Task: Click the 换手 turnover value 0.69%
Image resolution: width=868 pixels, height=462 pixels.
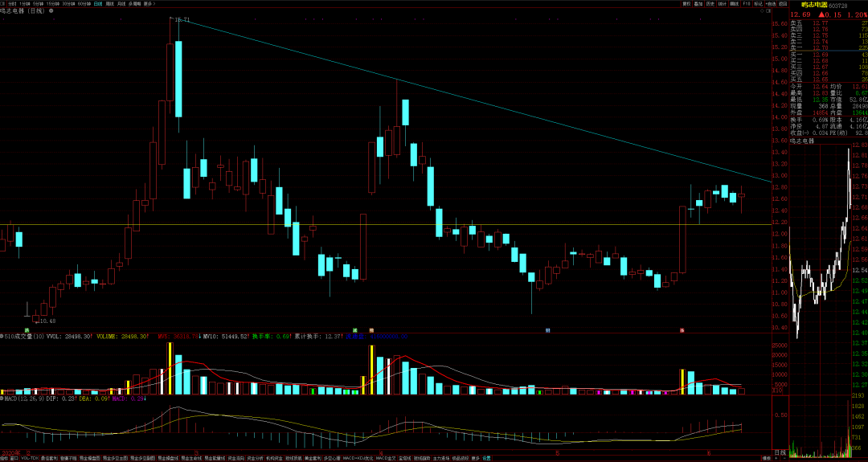Action: pyautogui.click(x=820, y=120)
